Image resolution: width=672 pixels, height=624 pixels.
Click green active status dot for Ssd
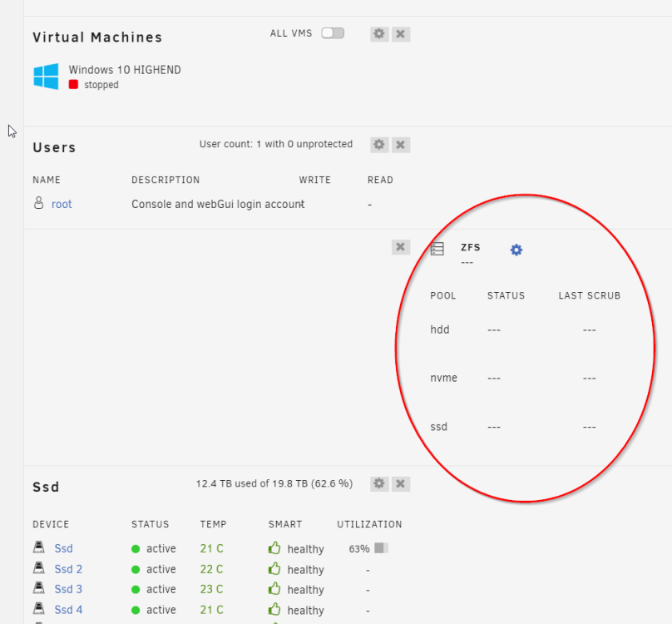coord(136,549)
